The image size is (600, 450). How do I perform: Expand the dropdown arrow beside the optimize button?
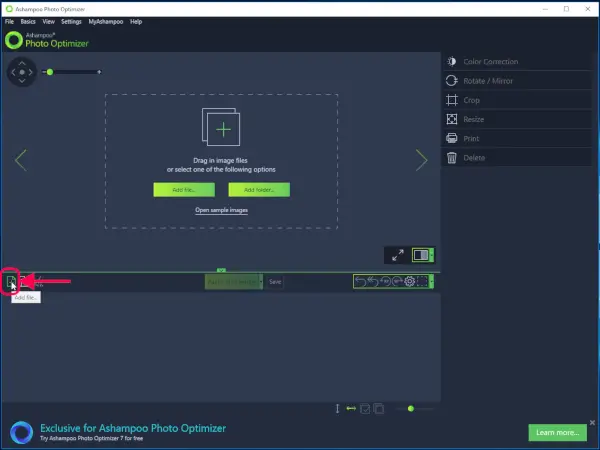261,282
